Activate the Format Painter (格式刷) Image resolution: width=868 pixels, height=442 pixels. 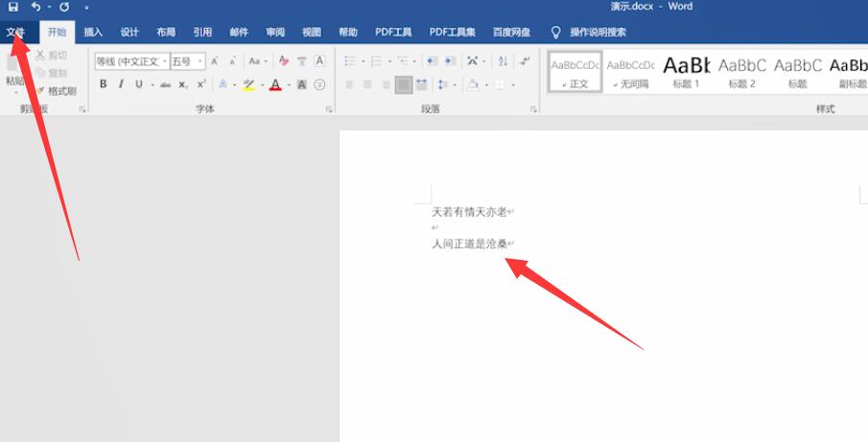(x=56, y=91)
